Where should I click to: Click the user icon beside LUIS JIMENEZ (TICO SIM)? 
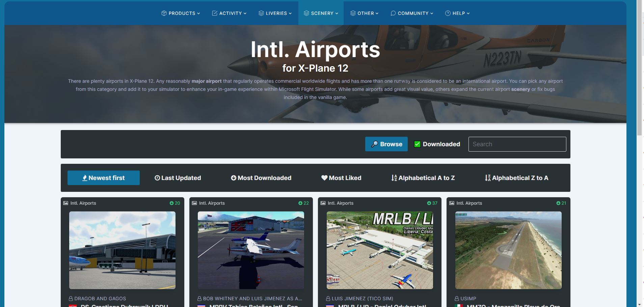click(328, 299)
